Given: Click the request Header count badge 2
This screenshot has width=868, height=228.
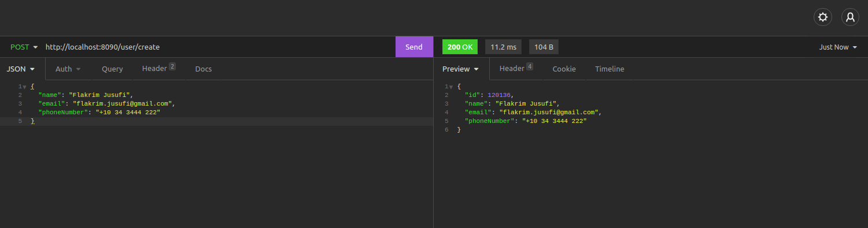Looking at the screenshot, I should 172,66.
